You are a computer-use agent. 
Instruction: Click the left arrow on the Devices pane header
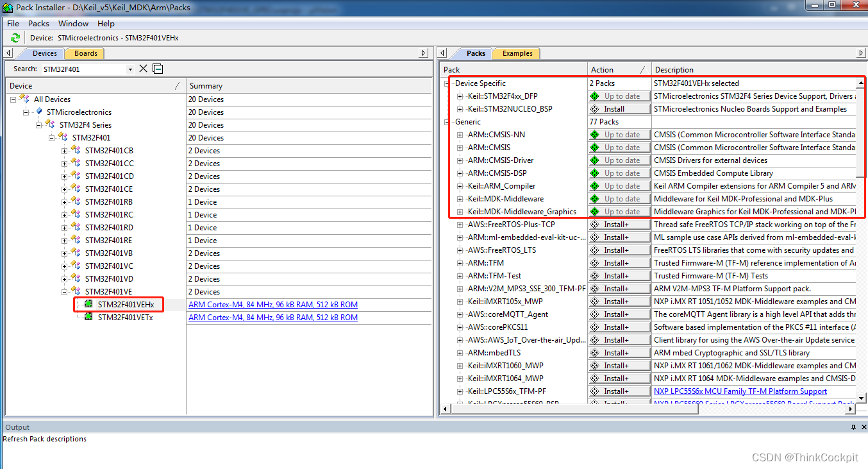pos(8,53)
